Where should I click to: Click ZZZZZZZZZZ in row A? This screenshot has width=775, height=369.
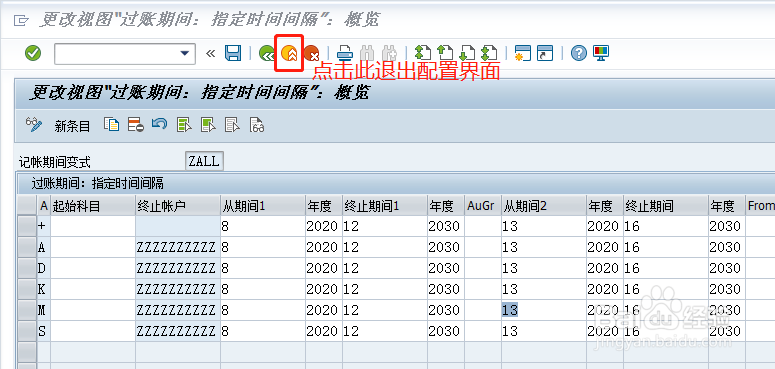coord(176,247)
